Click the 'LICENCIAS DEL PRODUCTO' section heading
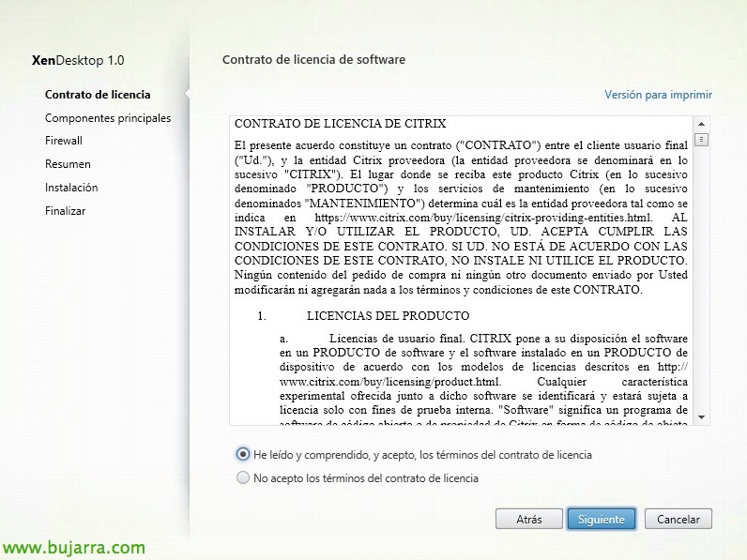 [389, 315]
